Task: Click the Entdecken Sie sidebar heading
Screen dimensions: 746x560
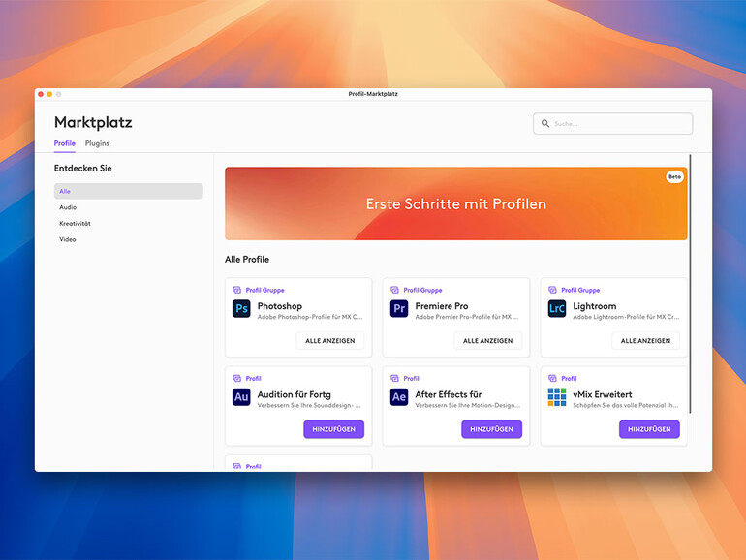Action: tap(82, 168)
